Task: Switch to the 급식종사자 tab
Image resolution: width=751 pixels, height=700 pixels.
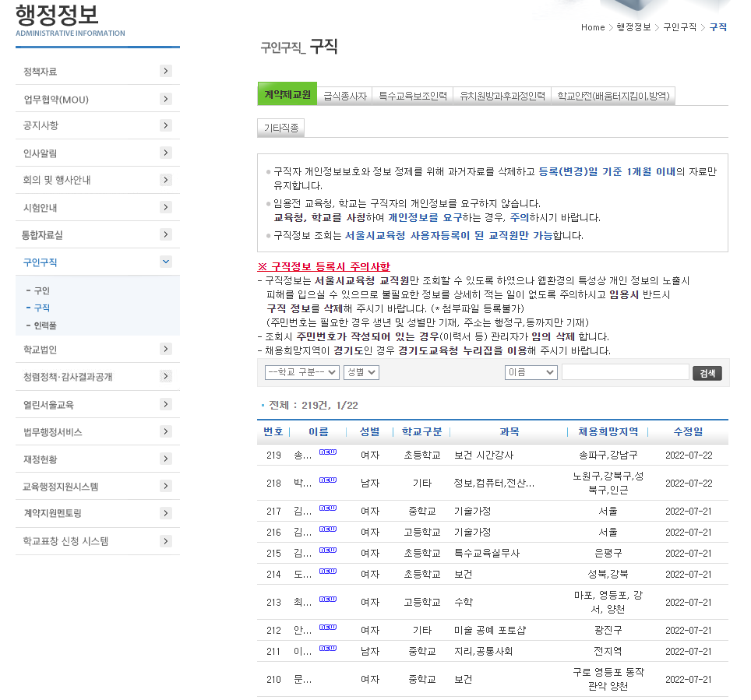Action: tap(344, 94)
